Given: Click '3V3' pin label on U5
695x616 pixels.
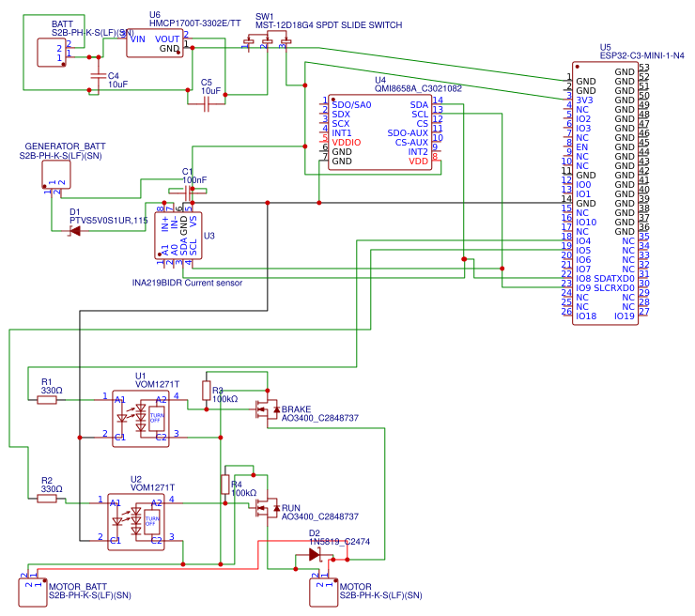Looking at the screenshot, I should click(x=584, y=100).
